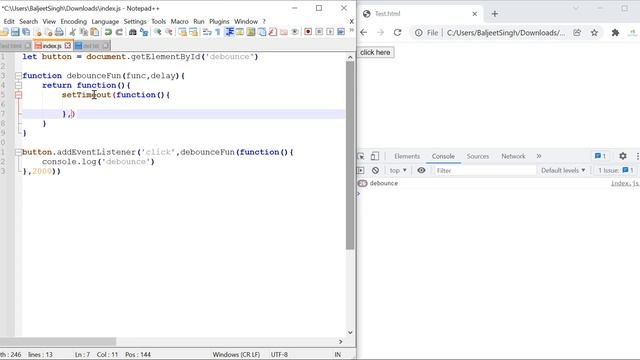Open the Default levels dropdown
Screen dimensions: 640x360
click(563, 170)
